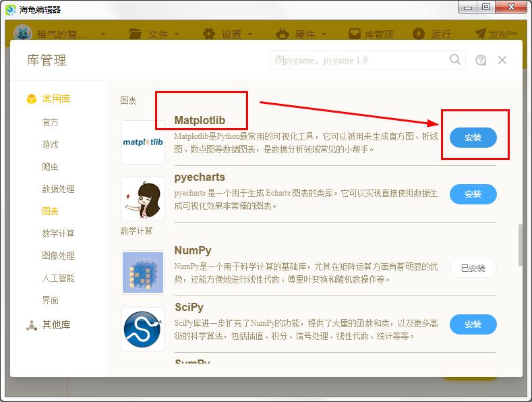Viewport: 532px width, 402px height.
Task: Open the 文件 menu
Action: point(158,34)
